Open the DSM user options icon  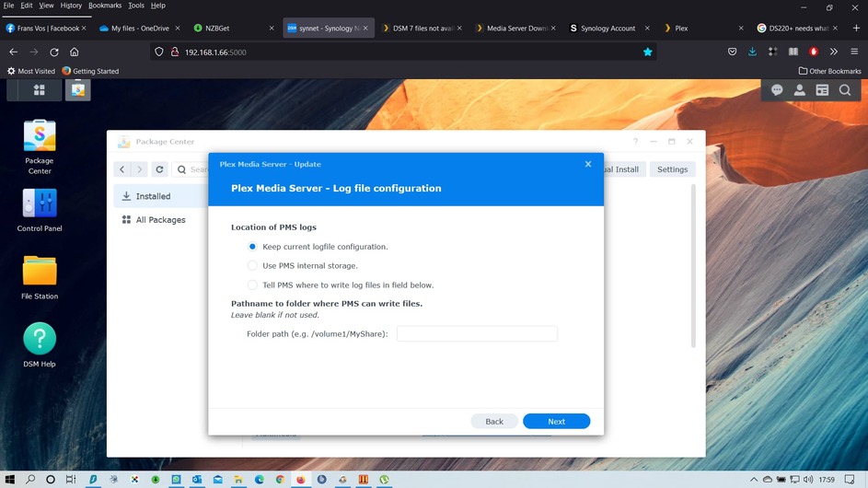click(799, 89)
